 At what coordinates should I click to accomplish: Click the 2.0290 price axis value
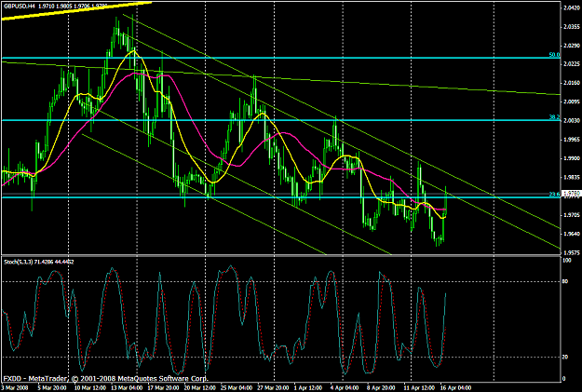(571, 46)
